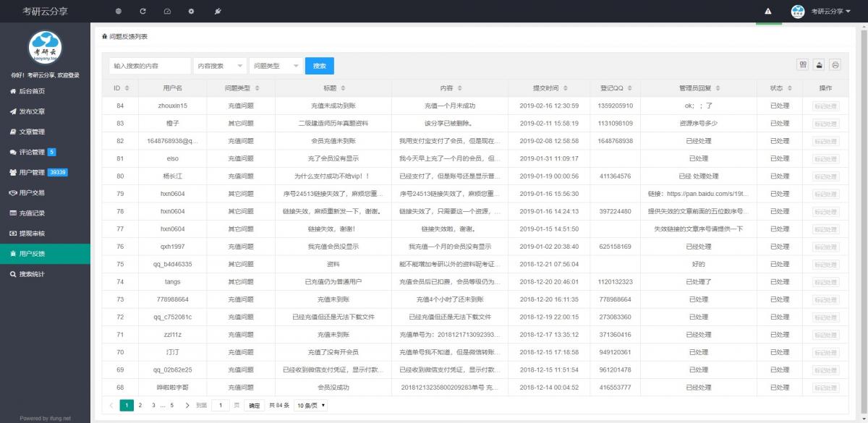Focus the 输入搜索的内容 search field

(x=150, y=66)
